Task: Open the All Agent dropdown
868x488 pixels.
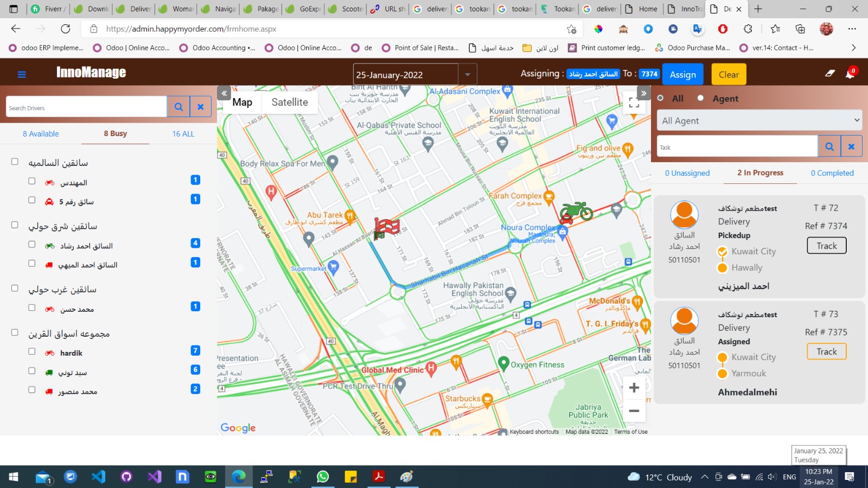Action: (759, 120)
